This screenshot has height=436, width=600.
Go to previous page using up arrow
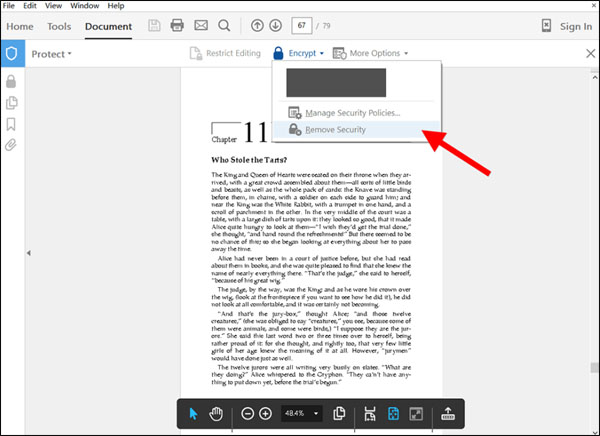pos(257,25)
